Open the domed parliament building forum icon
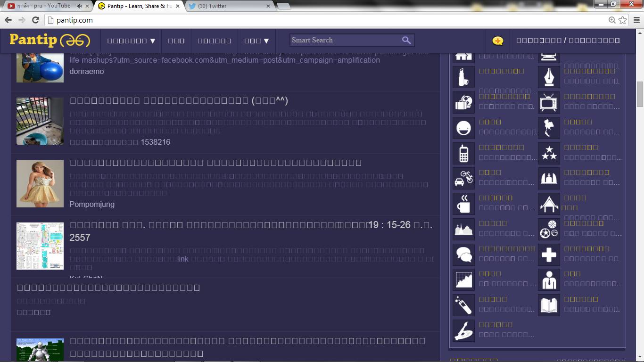This screenshot has height=362, width=644. [549, 178]
